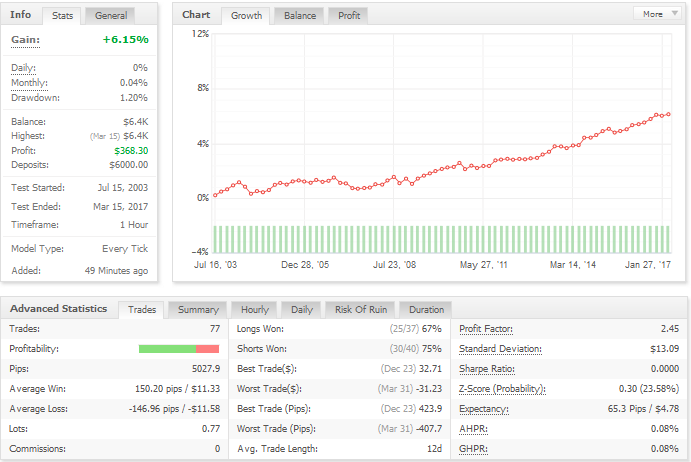Click the (Mar 15) $6.4K highest value
This screenshot has width=691, height=462.
pos(119,136)
